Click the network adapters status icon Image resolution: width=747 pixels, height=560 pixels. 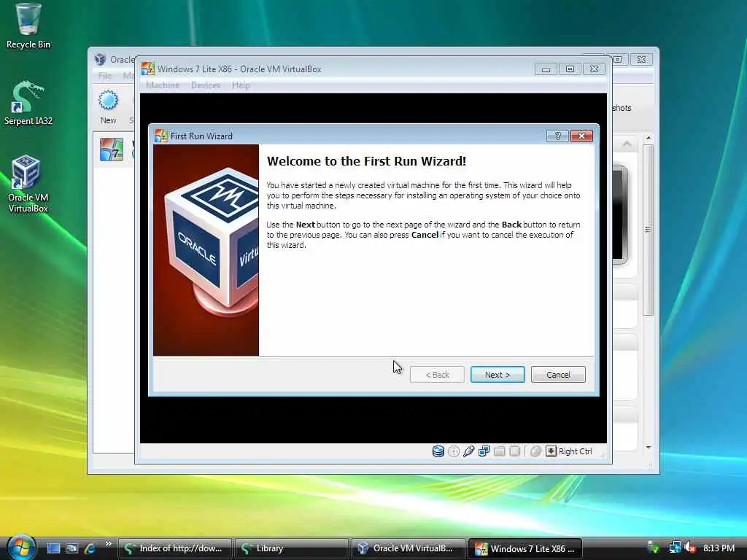click(x=484, y=451)
